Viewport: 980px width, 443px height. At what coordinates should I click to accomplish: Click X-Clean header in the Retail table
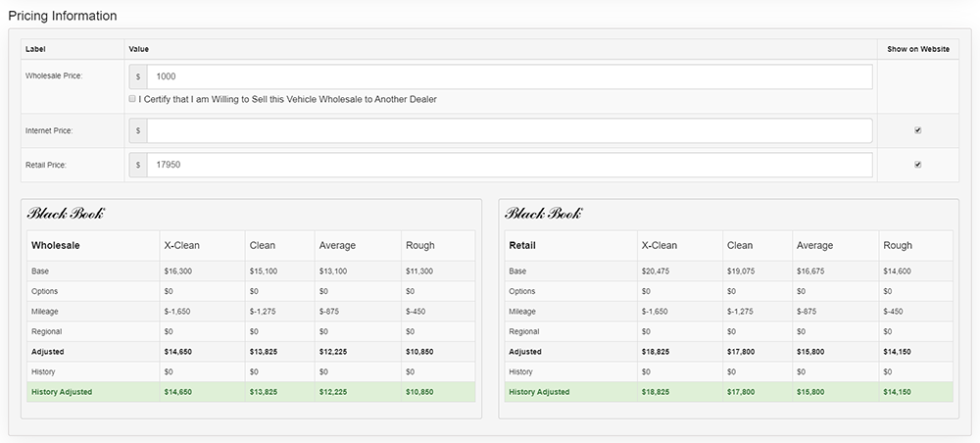(660, 246)
